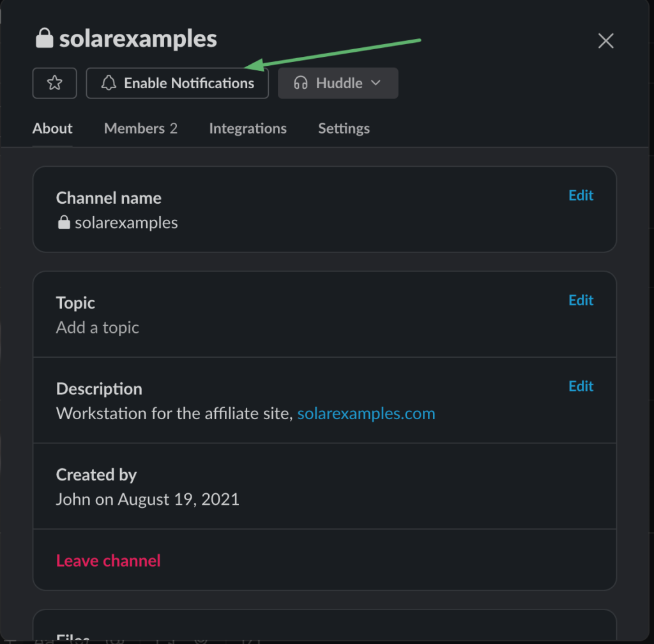Edit the channel description
Viewport: 654px width, 644px height.
click(581, 386)
